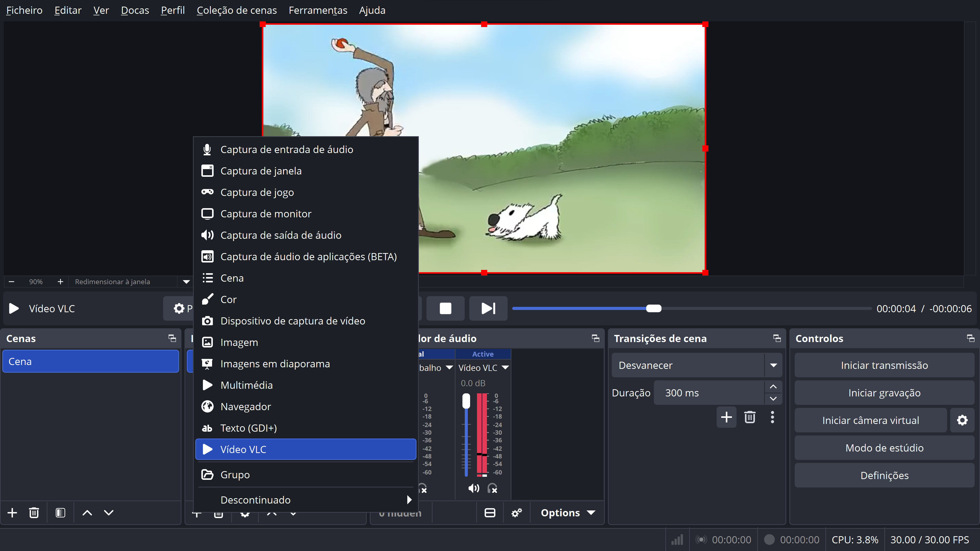Skip to next item in playlist
The width and height of the screenshot is (980, 551).
click(488, 308)
